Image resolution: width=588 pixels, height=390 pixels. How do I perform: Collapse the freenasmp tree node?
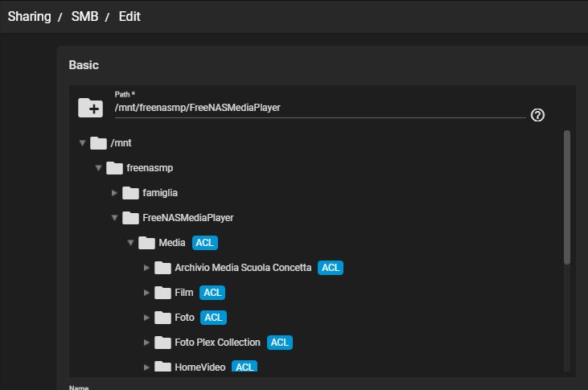[x=98, y=168]
